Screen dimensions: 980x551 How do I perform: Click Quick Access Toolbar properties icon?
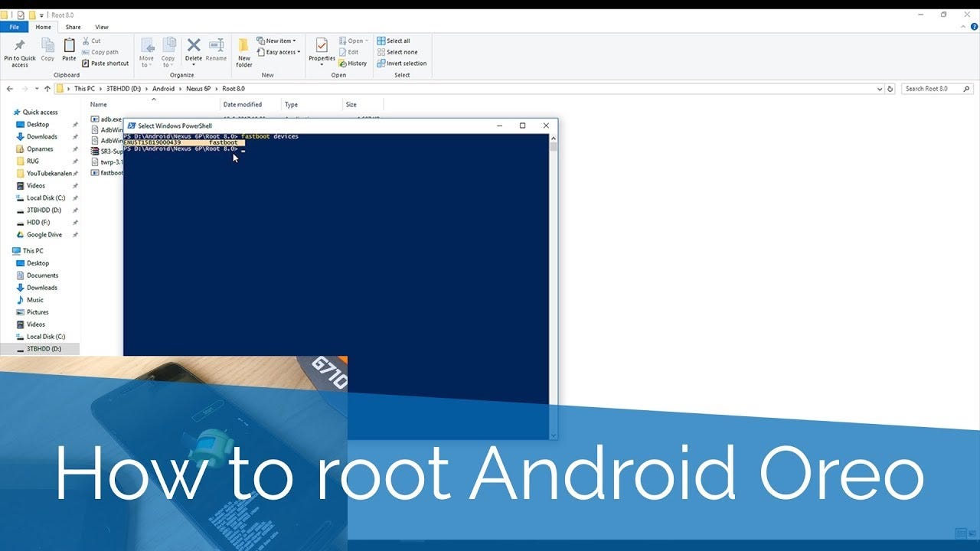(x=21, y=15)
